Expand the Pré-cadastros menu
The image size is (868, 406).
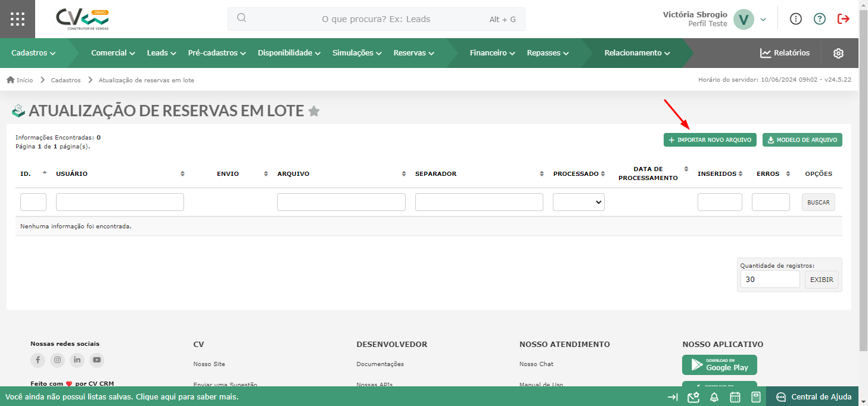(217, 53)
